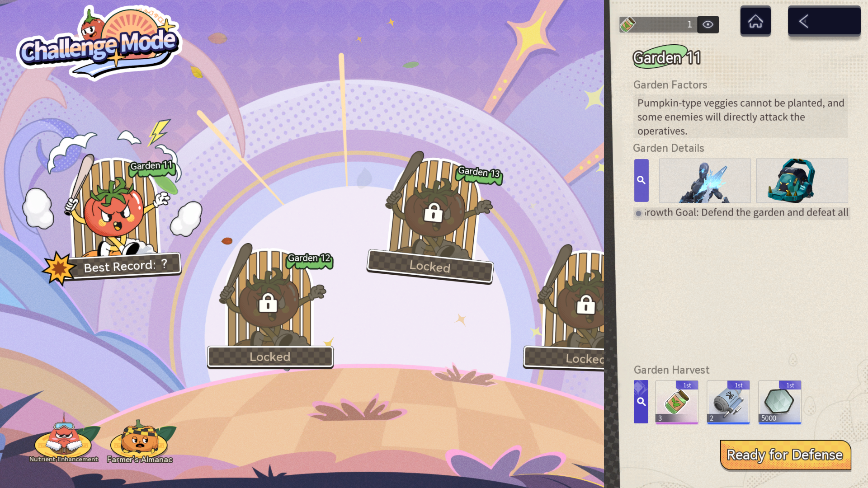Viewport: 868px width, 488px height.
Task: Click the seed jar currency icon
Action: 627,24
